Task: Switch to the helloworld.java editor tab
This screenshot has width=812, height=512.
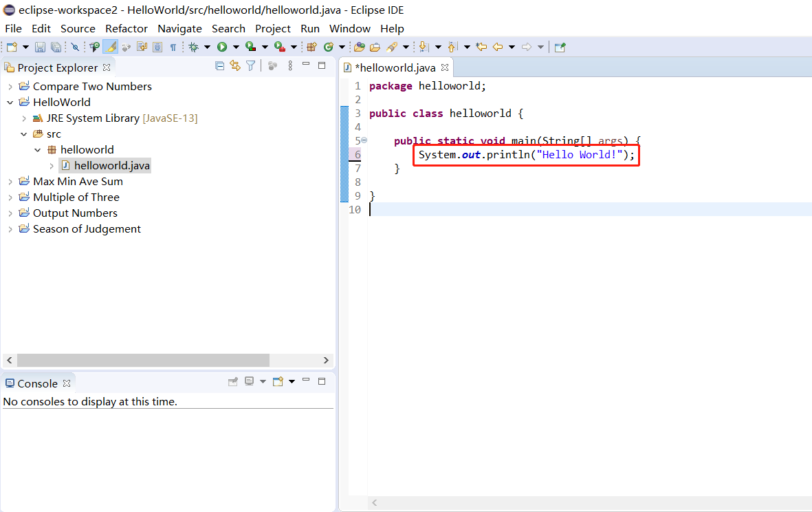Action: [395, 67]
